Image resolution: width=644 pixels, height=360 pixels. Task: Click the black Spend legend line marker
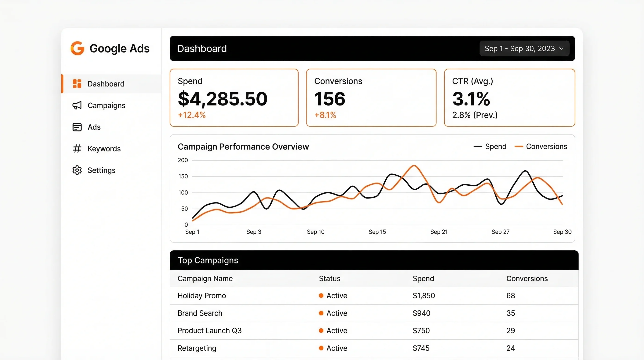[x=478, y=146]
